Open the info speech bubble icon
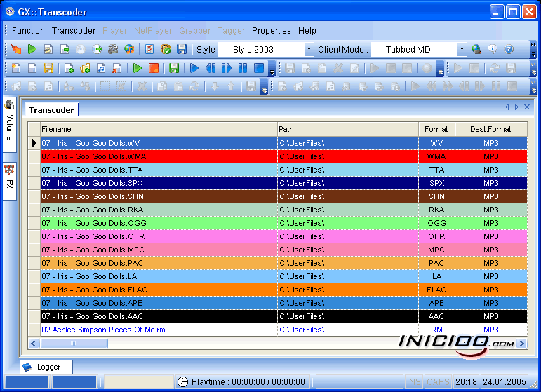The width and height of the screenshot is (541, 392). point(493,49)
